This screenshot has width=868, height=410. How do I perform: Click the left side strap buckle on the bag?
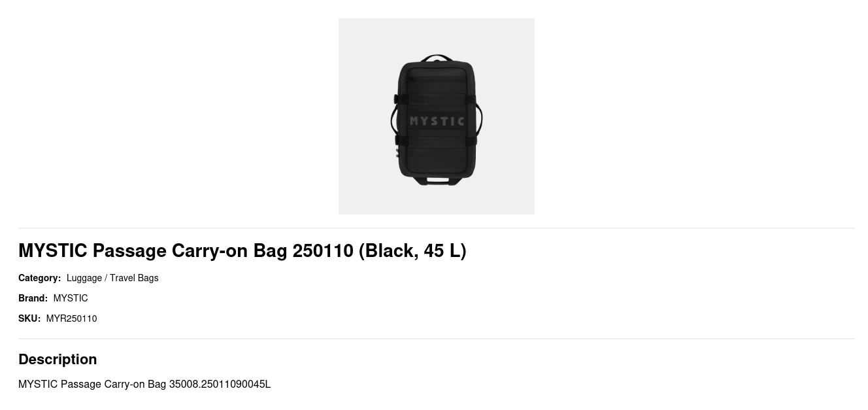coord(397,99)
